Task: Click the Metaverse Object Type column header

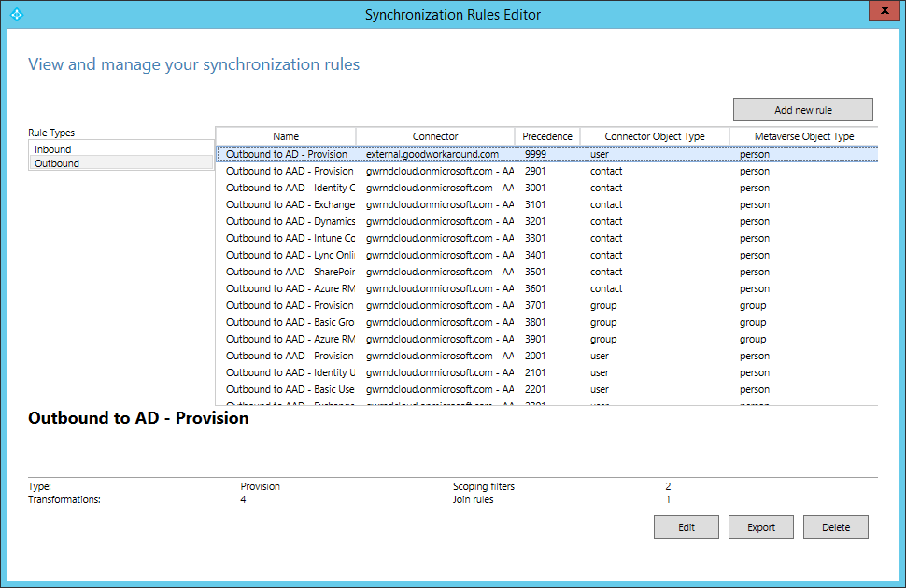Action: click(x=803, y=136)
